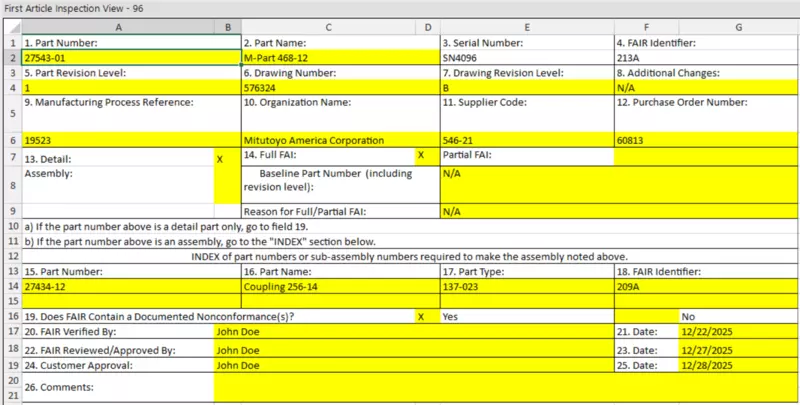Select row 2 header
Image resolution: width=800 pixels, height=405 pixels.
tap(12, 58)
